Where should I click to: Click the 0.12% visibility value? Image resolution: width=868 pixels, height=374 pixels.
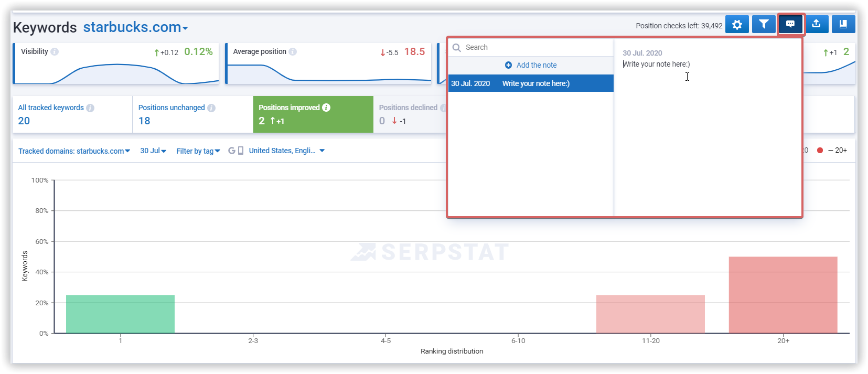[198, 52]
